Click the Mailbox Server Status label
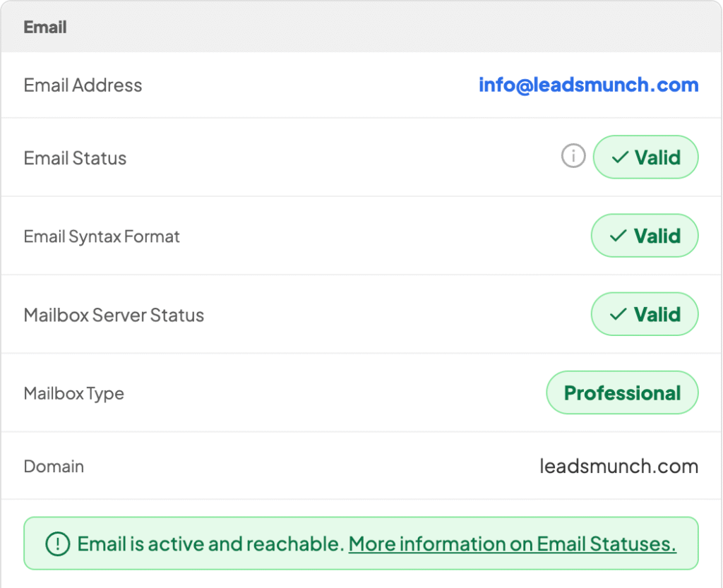 (114, 315)
